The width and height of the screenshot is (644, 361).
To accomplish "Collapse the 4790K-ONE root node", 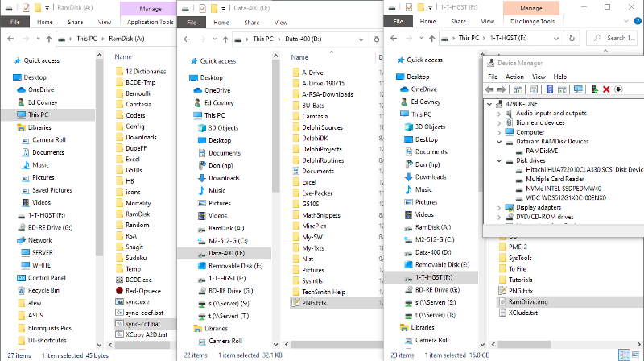I will pos(489,104).
